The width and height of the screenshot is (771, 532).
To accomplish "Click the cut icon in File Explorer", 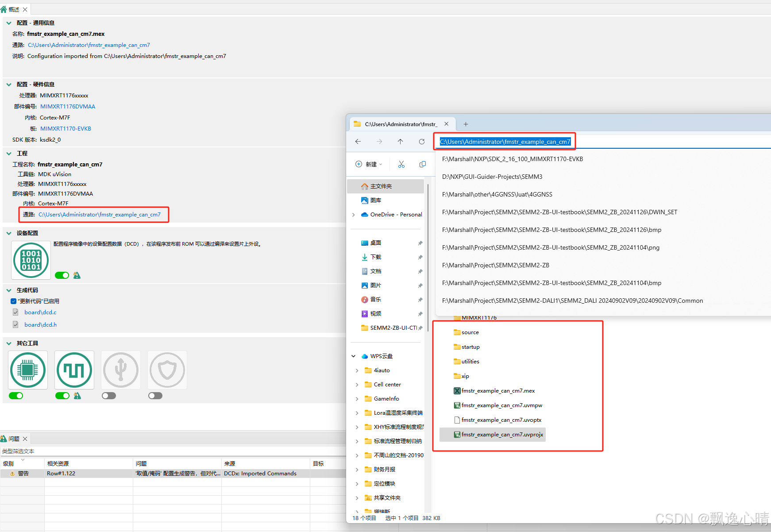I will pyautogui.click(x=401, y=164).
